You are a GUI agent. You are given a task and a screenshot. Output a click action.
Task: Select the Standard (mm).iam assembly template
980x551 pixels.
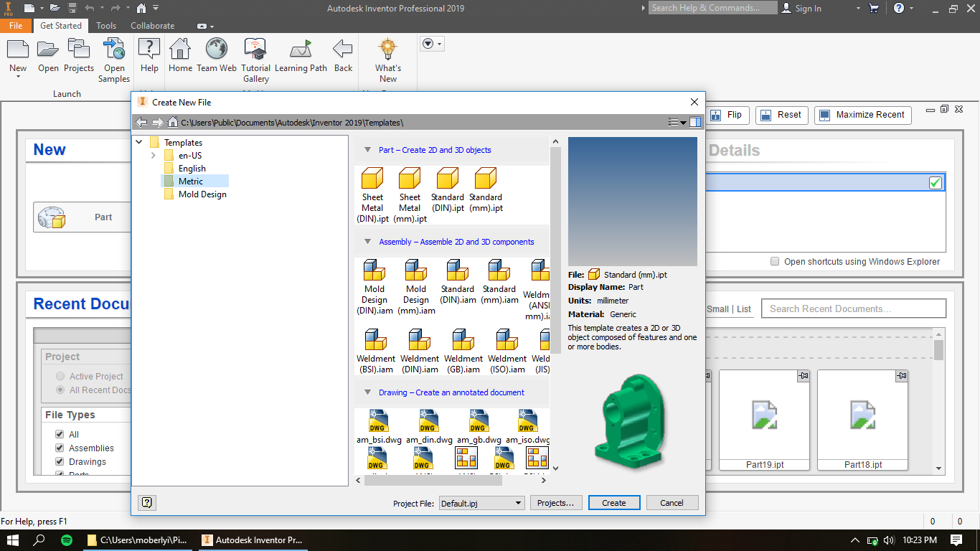(499, 282)
